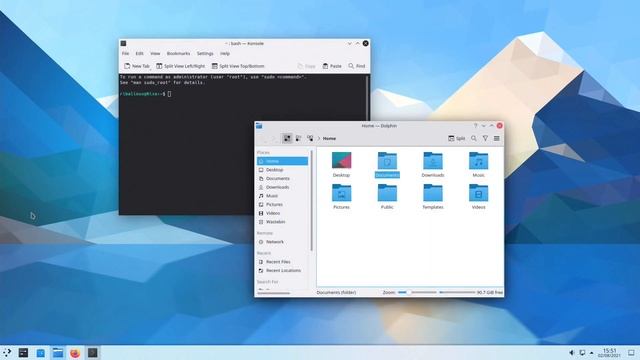Select Videos in the Places sidebar
The height and width of the screenshot is (360, 640).
coord(282,213)
